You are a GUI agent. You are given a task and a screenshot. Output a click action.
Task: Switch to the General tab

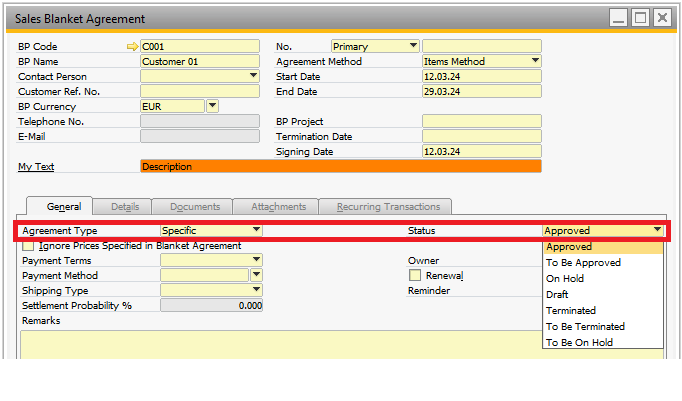pyautogui.click(x=64, y=206)
